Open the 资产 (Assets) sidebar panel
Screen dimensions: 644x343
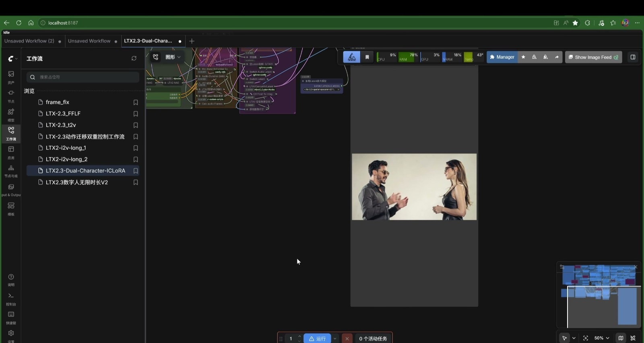pos(11,76)
